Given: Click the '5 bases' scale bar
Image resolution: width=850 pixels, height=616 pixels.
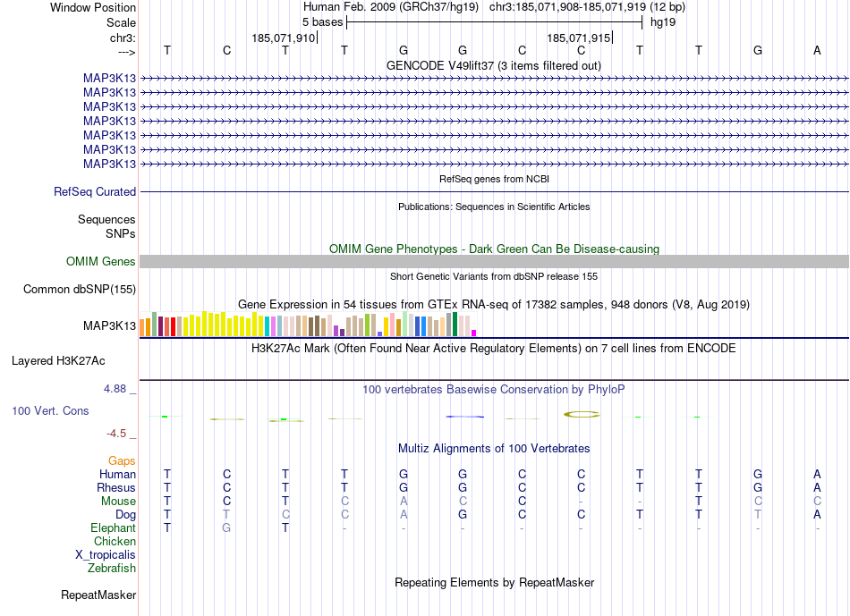Looking at the screenshot, I should (495, 22).
